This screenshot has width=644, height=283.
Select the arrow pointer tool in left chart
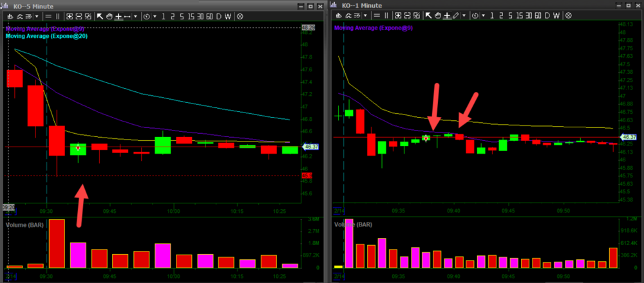pyautogui.click(x=100, y=15)
